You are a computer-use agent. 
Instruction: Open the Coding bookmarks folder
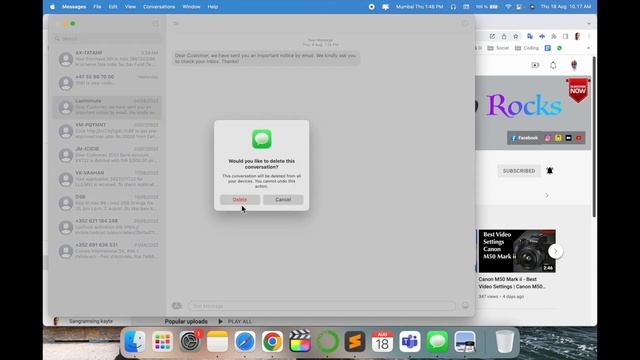pos(527,48)
